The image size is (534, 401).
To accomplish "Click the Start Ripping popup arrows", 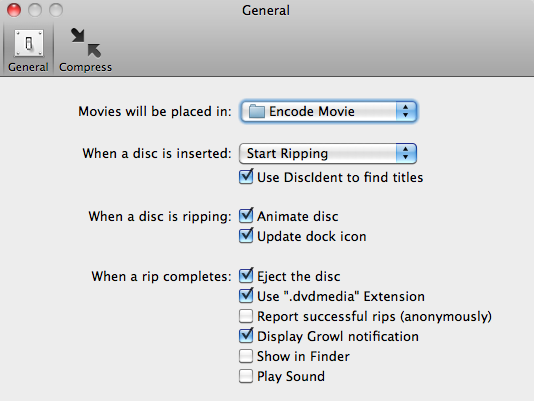I will (x=406, y=154).
